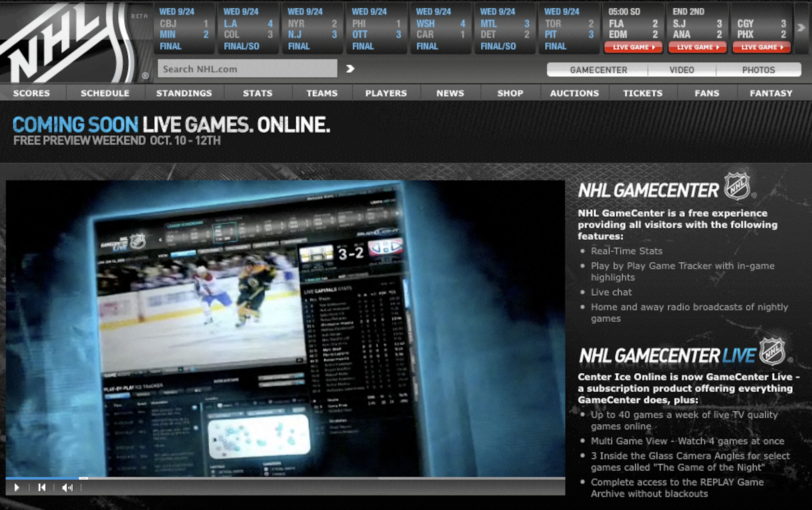812x510 pixels.
Task: Restart video with skip-back control
Action: pyautogui.click(x=42, y=487)
